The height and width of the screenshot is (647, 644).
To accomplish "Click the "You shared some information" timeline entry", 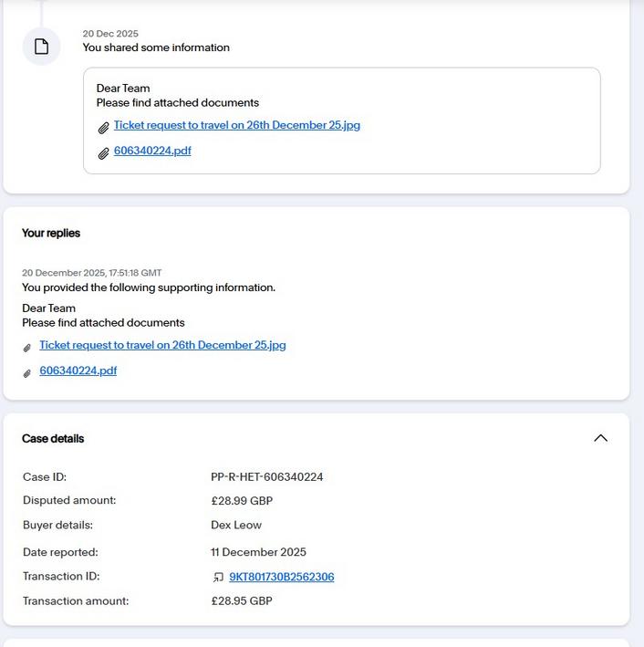I will coord(156,47).
